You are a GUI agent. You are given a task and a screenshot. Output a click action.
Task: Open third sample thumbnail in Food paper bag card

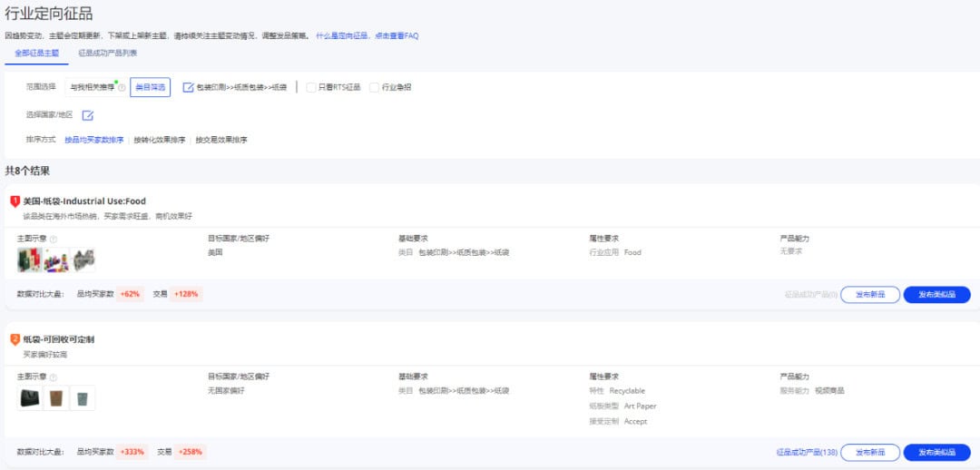coord(83,259)
